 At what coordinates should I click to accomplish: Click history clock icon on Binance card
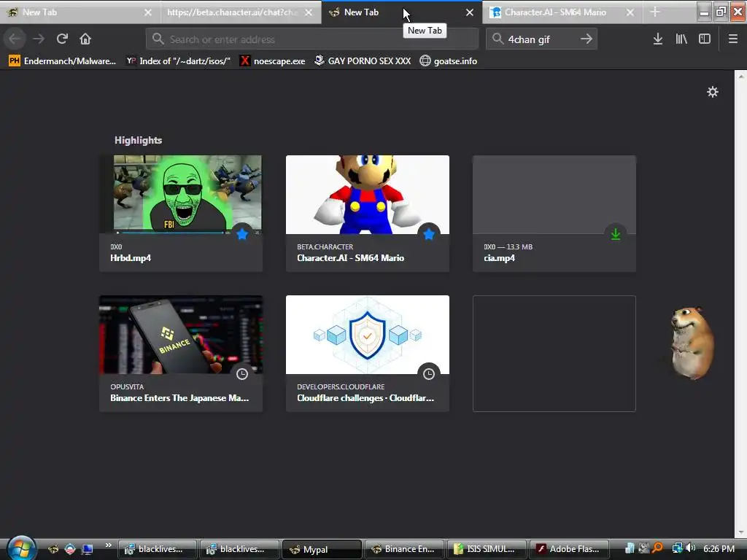(242, 374)
